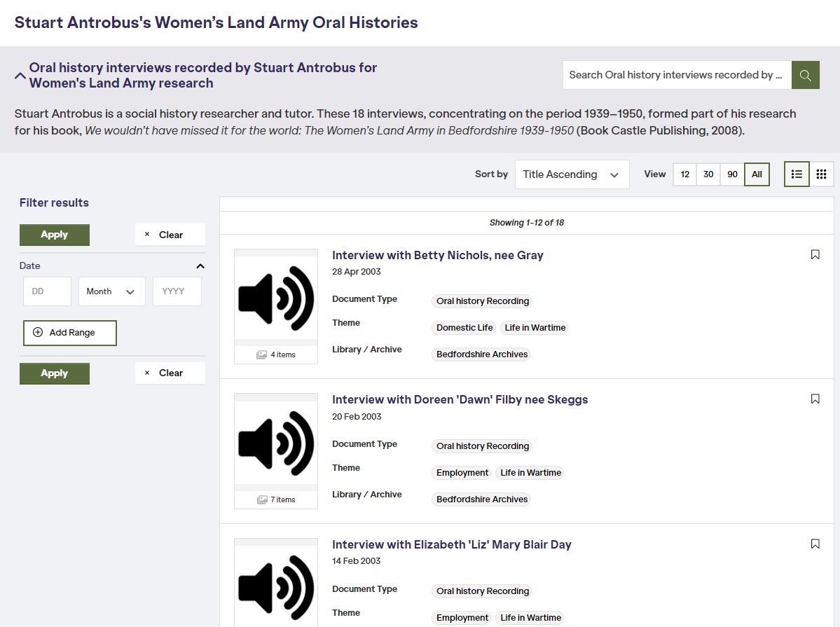Bookmark the Doreen 'Dawn' Filby interview
Viewport: 840px width, 627px height.
[x=815, y=399]
